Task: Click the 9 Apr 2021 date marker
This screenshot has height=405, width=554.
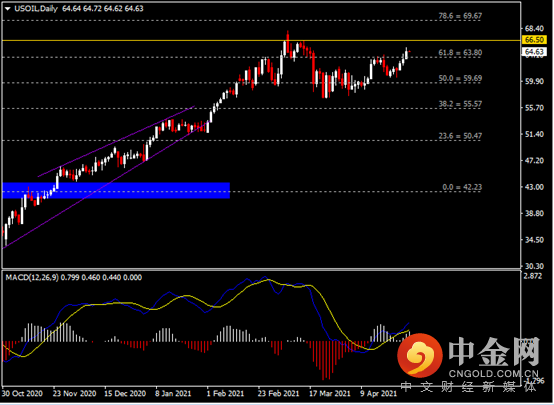Action: (378, 393)
